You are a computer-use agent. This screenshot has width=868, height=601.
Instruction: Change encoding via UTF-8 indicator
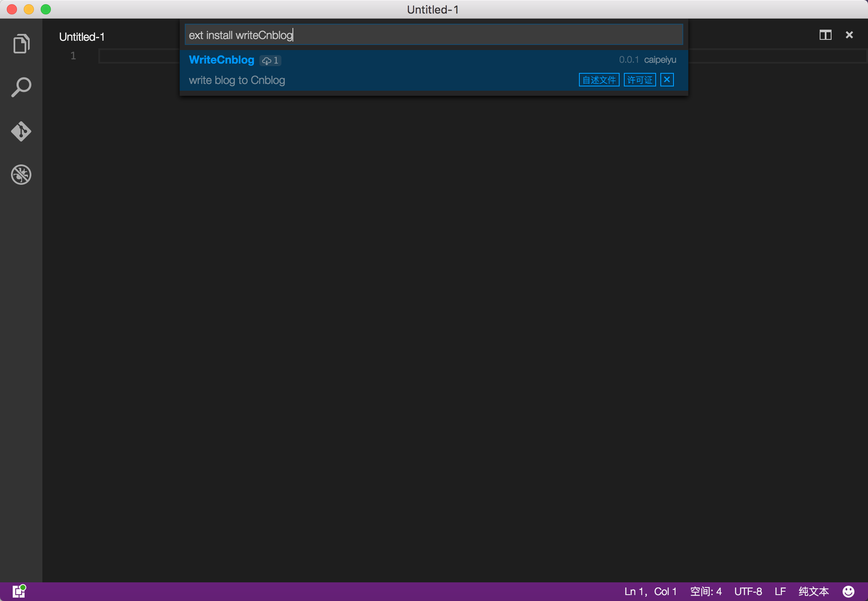tap(748, 591)
